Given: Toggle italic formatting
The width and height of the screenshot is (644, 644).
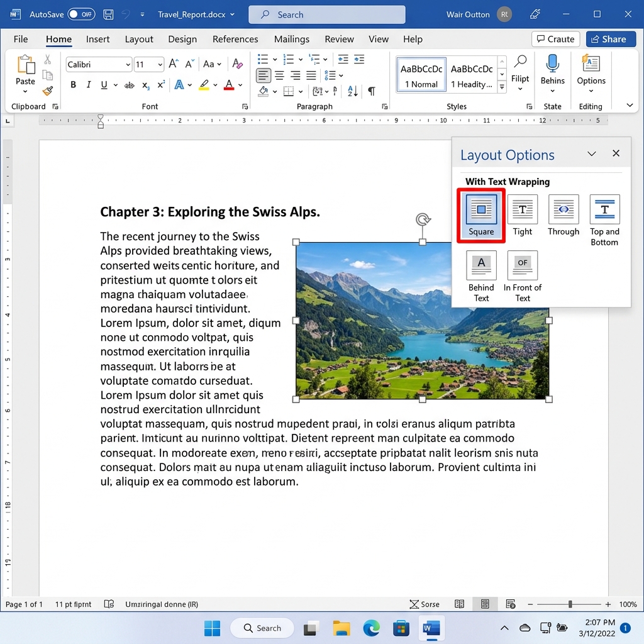Looking at the screenshot, I should [x=89, y=85].
